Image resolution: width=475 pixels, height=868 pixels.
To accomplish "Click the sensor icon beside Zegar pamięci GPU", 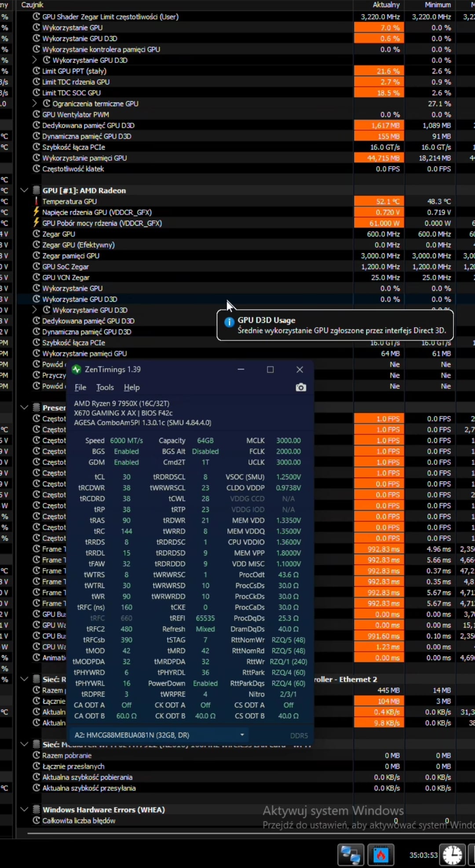I will click(37, 255).
